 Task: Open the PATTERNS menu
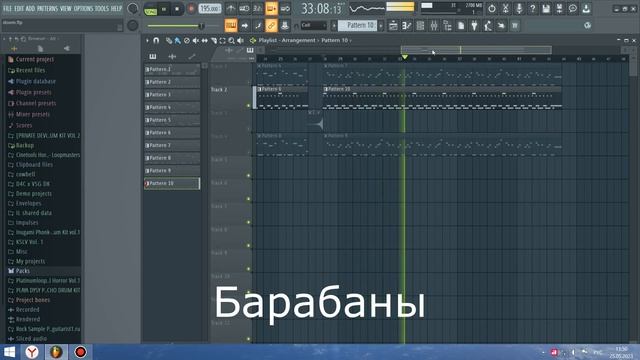pos(48,9)
